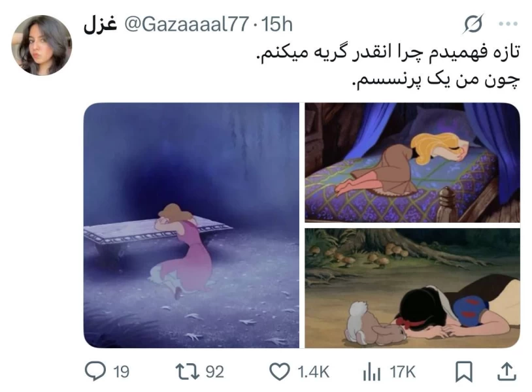Open the Grok slashed-circle icon
The width and height of the screenshot is (532, 392).
click(473, 24)
